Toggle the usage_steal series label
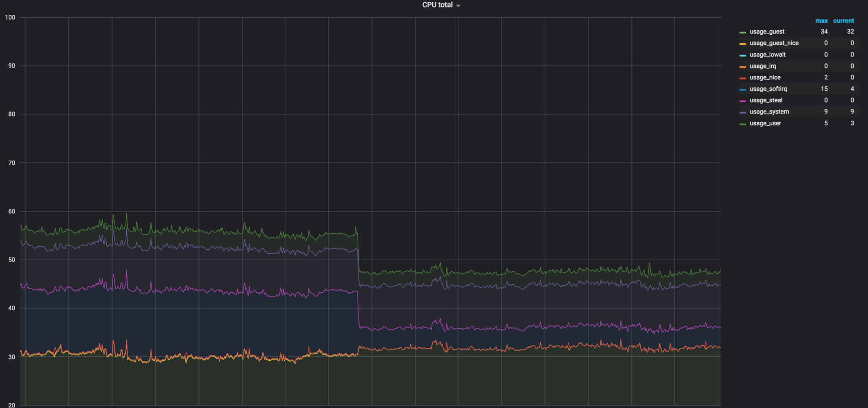The width and height of the screenshot is (868, 408). (766, 100)
